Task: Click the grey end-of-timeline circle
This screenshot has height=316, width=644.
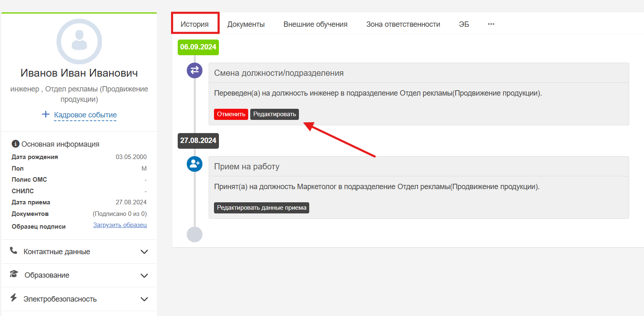Action: coord(195,234)
